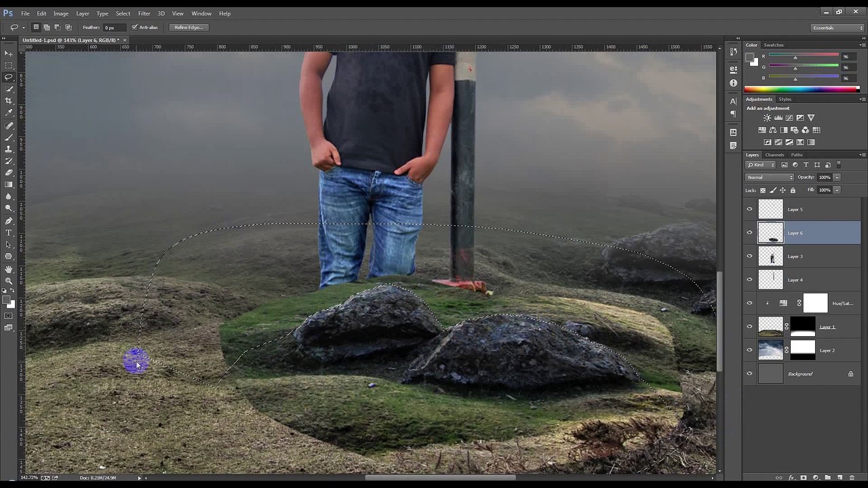Select the Pen tool
The width and height of the screenshot is (868, 488).
click(x=9, y=221)
